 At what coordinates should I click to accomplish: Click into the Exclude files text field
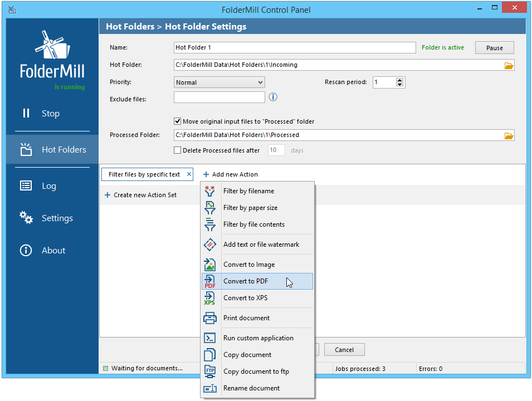[219, 97]
